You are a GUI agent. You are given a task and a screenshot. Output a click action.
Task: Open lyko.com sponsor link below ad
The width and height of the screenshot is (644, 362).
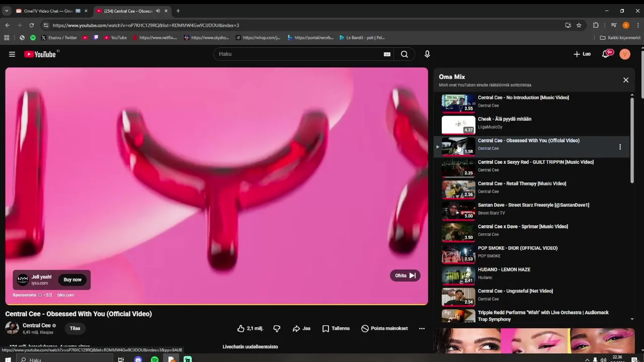65,295
